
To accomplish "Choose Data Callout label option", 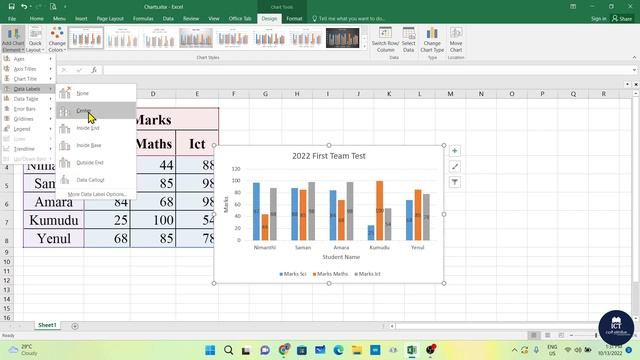I will pos(96,180).
